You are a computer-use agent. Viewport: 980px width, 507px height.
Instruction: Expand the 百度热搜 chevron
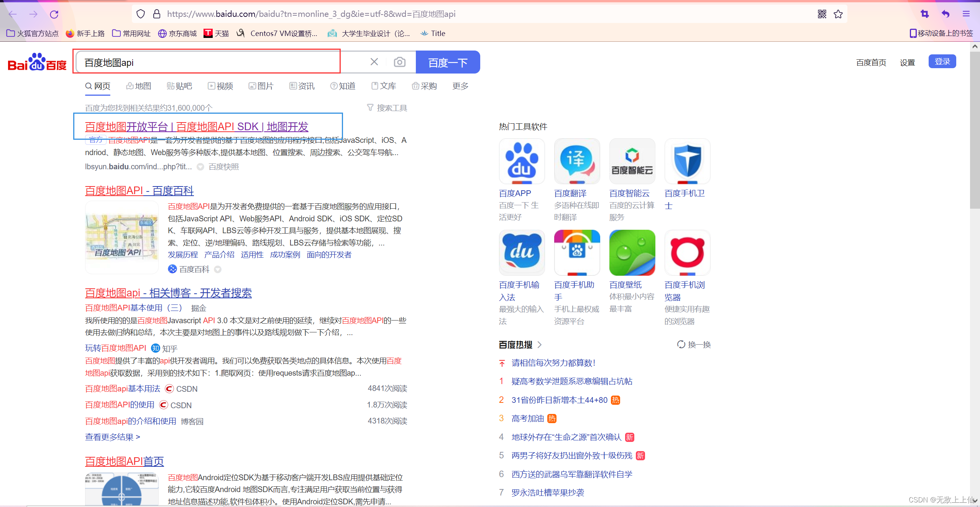(x=540, y=345)
